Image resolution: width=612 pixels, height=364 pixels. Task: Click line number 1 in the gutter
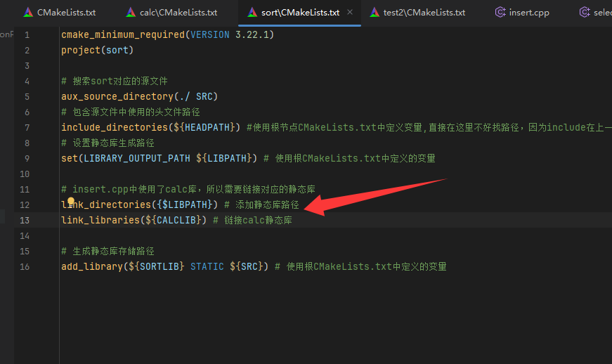(27, 35)
